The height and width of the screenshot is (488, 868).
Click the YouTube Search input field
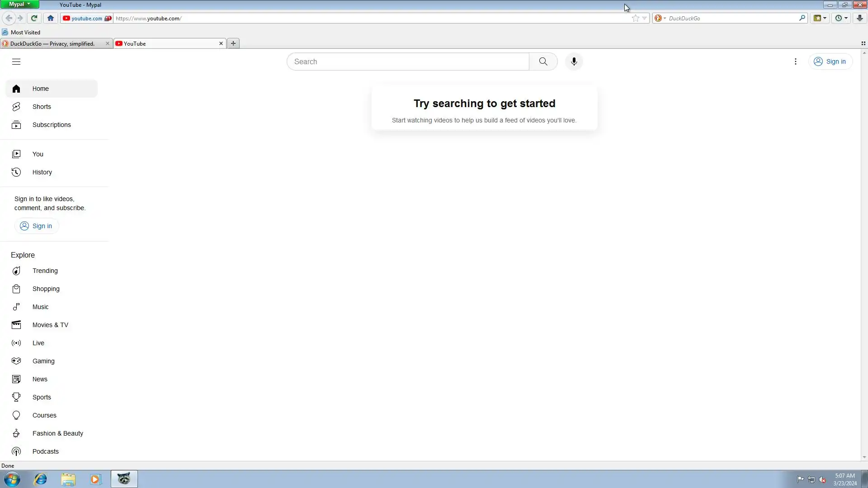click(x=408, y=62)
